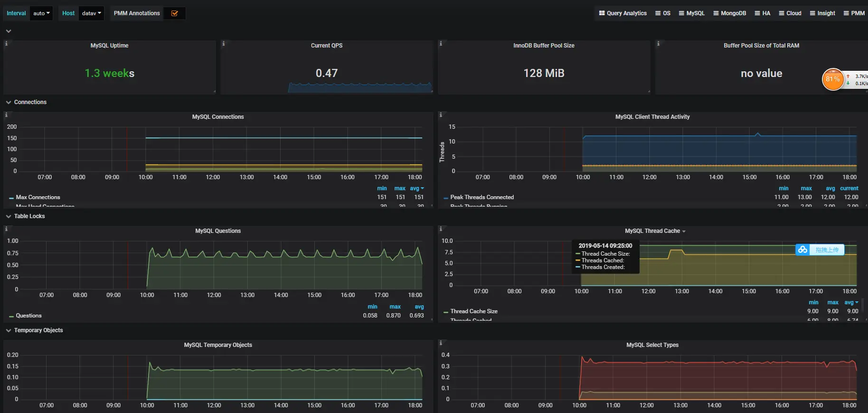Image resolution: width=868 pixels, height=413 pixels.
Task: Show info for Current QPS panel
Action: coord(224,43)
